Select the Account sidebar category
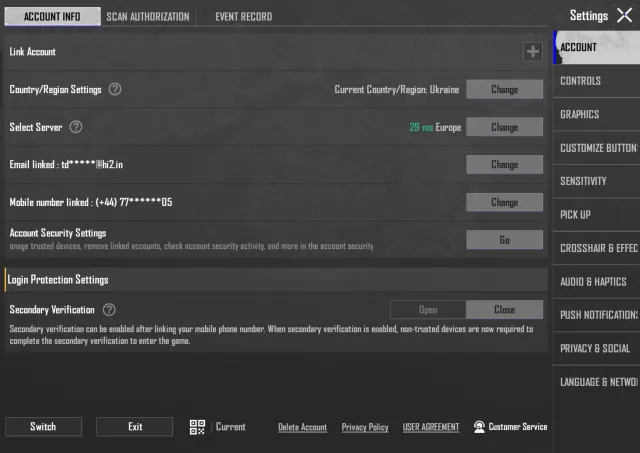The image size is (640, 453). pyautogui.click(x=596, y=47)
